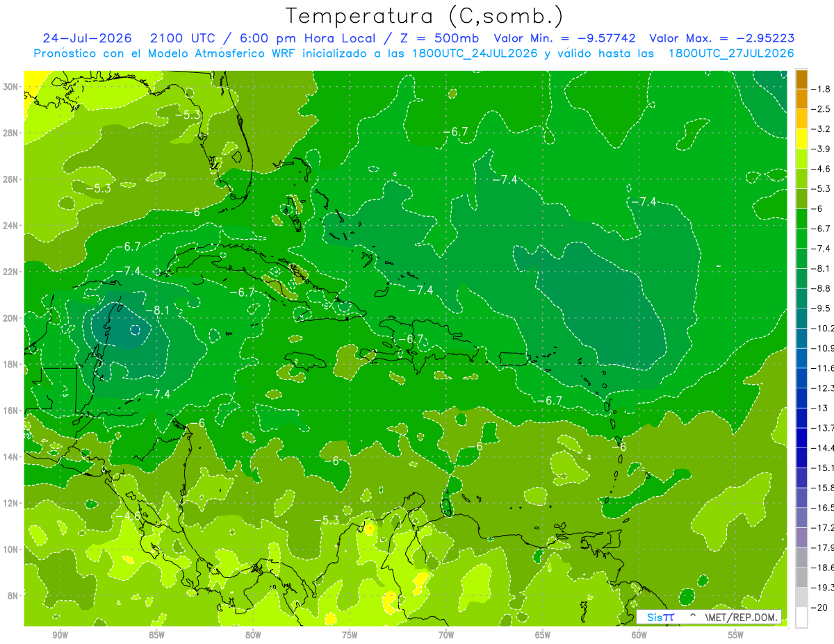Click the '22N' latitude axis label
Screen dimensions: 834x644
tap(12, 272)
